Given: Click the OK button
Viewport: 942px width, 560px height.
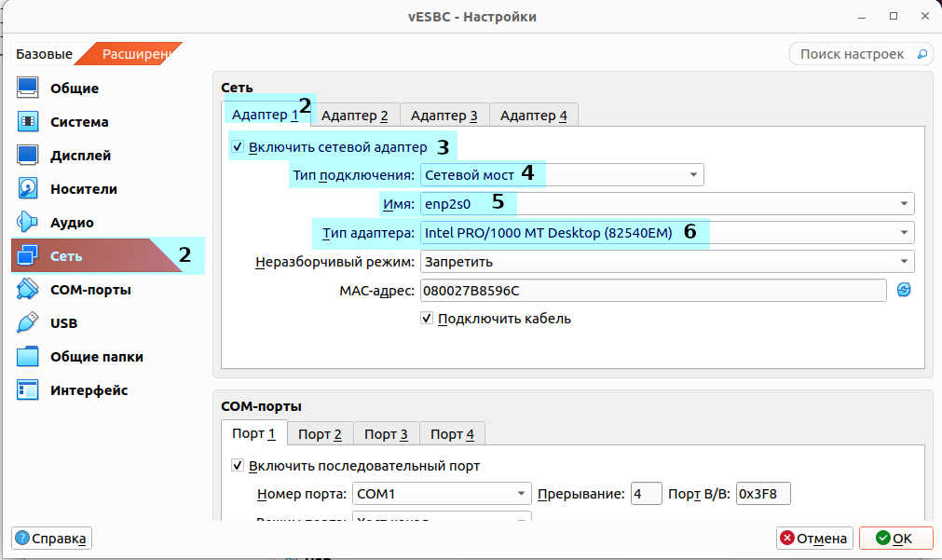Looking at the screenshot, I should [894, 539].
